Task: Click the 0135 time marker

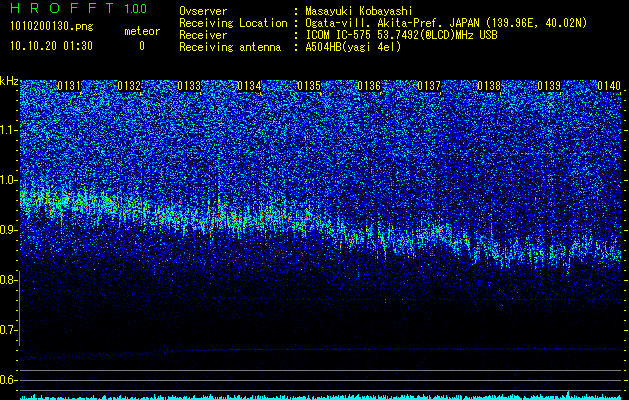Action: point(309,86)
